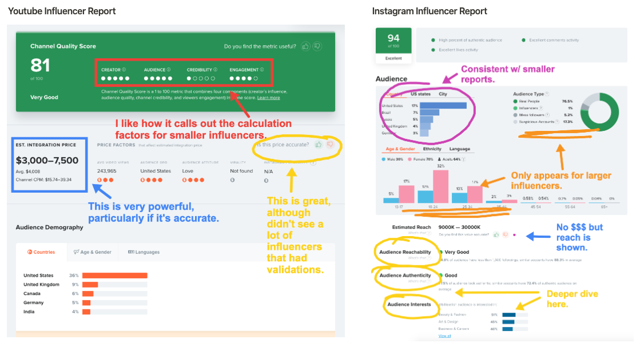Click thumbs down for Channel Quality metric usefulness
This screenshot has width=644, height=347.
(x=317, y=46)
